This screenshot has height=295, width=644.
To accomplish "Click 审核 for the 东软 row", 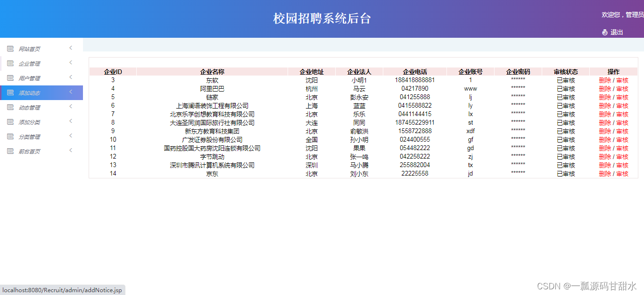I will click(622, 80).
